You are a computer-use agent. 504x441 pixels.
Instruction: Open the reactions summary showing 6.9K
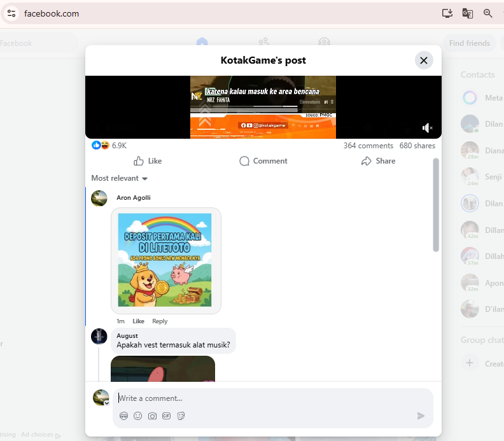point(109,146)
